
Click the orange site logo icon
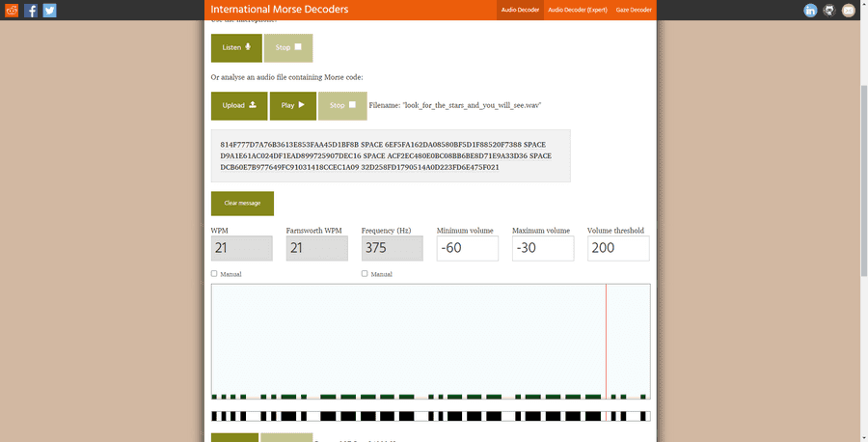pyautogui.click(x=12, y=11)
